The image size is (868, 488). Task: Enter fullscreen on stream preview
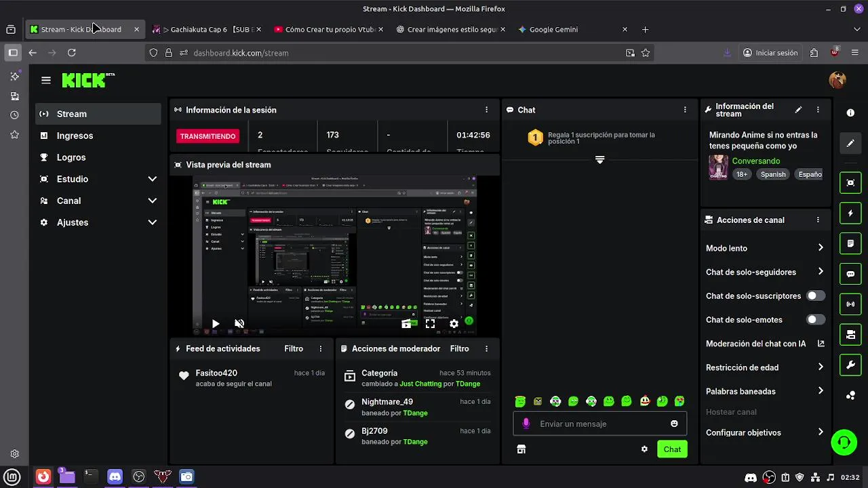[x=430, y=324]
